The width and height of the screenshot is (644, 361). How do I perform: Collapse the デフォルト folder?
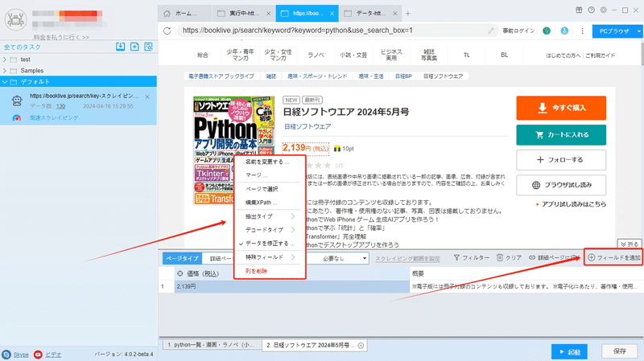(x=5, y=82)
